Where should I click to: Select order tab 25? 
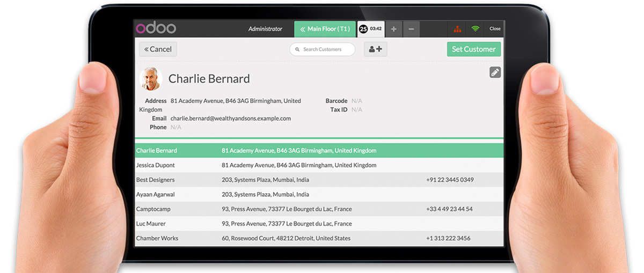click(371, 29)
